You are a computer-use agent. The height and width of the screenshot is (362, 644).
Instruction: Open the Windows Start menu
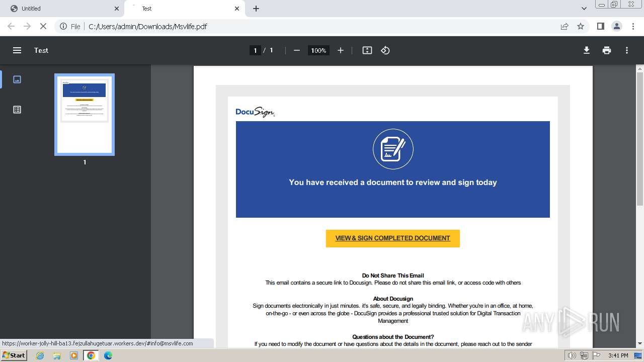(x=14, y=355)
